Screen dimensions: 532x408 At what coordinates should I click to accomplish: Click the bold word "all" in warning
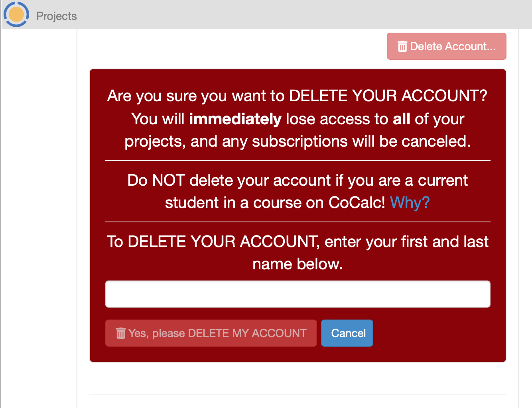point(401,119)
